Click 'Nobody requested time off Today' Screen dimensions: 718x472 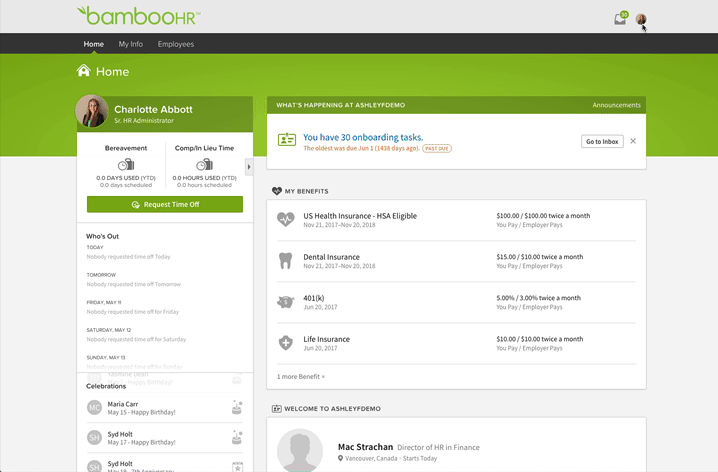pyautogui.click(x=128, y=257)
